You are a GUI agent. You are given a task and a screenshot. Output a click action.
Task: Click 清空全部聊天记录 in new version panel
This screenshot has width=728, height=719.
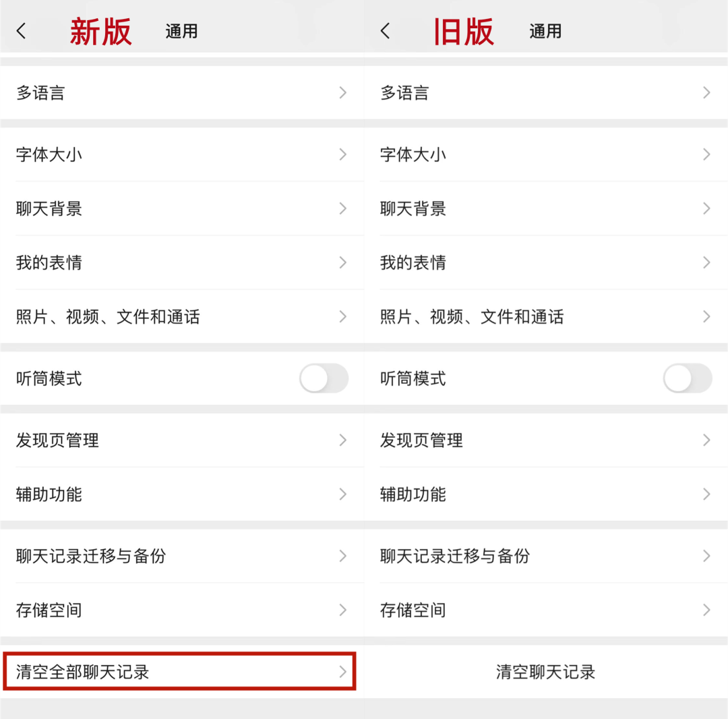[x=83, y=672]
